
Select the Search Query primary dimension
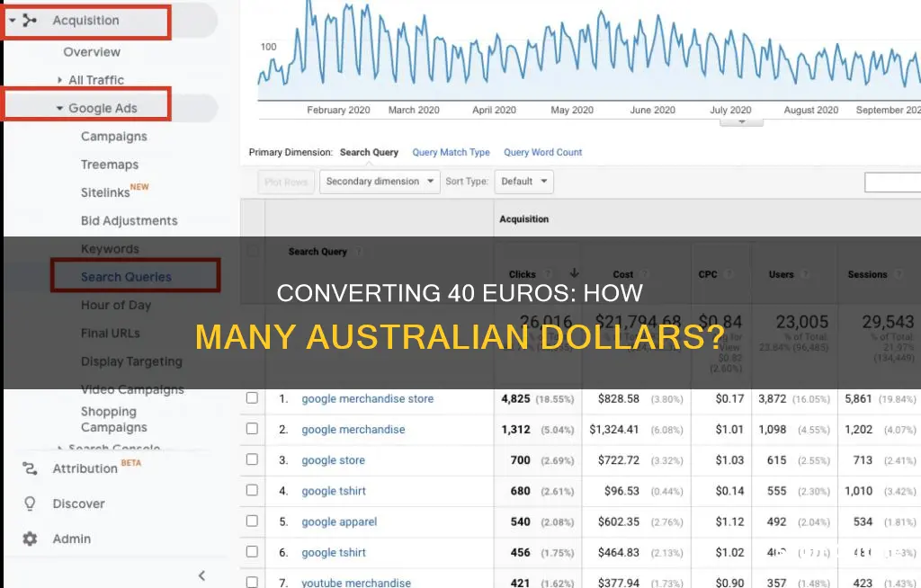pos(369,152)
